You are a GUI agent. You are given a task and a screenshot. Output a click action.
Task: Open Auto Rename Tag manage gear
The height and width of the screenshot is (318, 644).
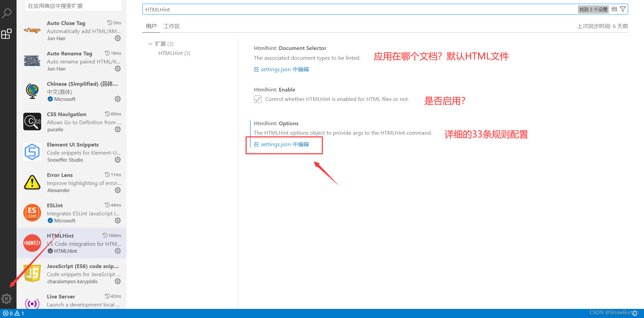coord(118,69)
